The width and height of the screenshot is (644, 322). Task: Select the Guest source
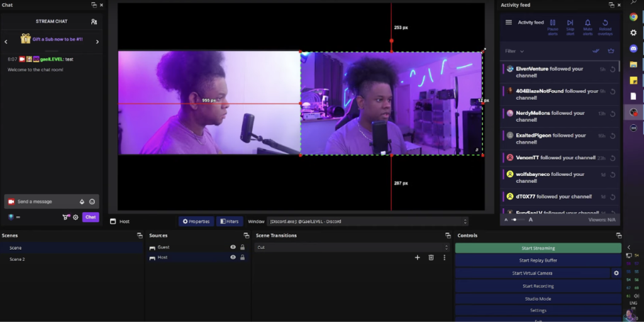tap(197, 247)
